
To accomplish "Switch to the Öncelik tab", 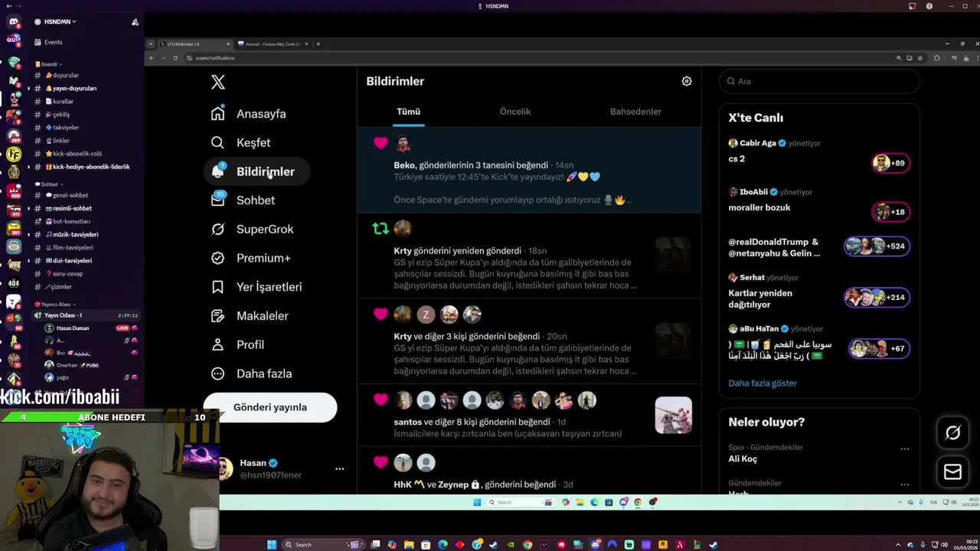I will point(515,112).
